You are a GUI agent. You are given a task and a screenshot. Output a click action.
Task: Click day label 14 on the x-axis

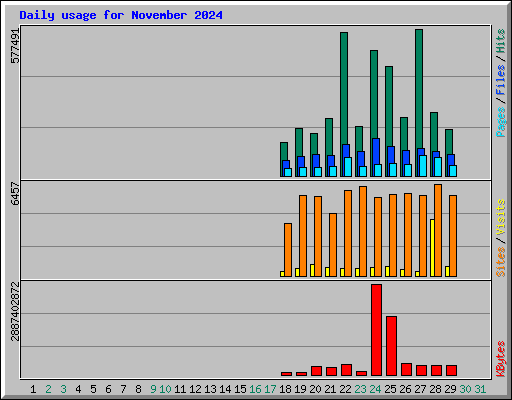click(225, 389)
